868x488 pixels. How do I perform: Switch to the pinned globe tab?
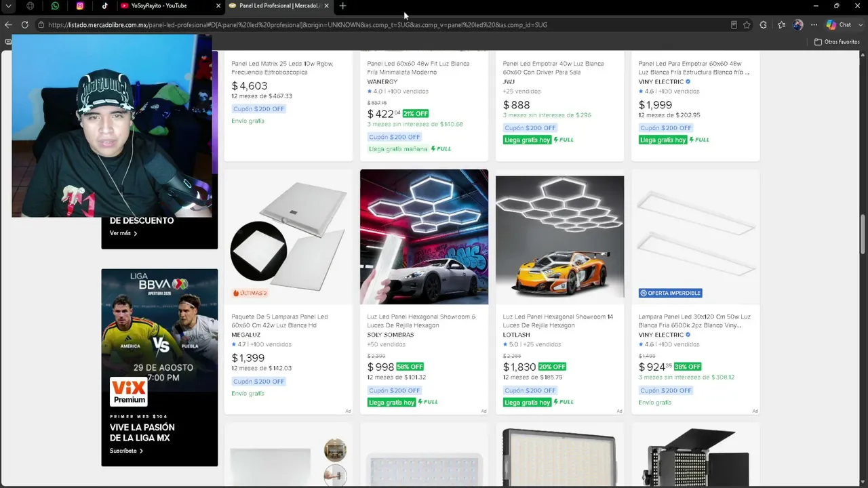(x=31, y=6)
